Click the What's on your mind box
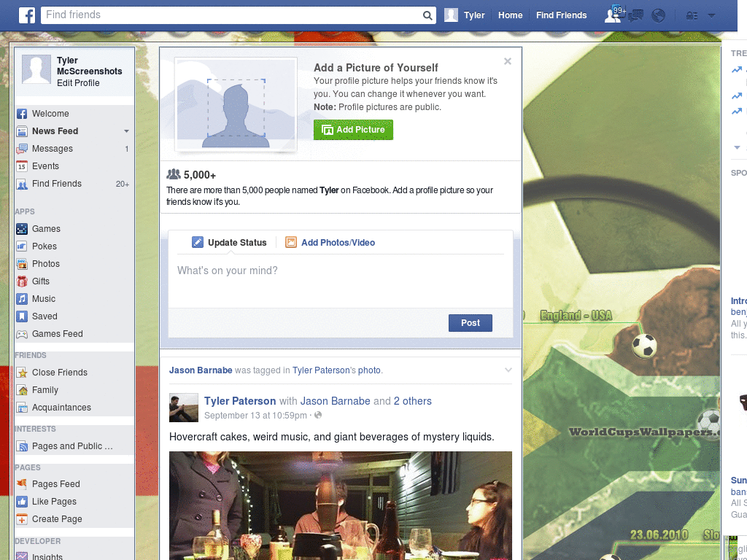Viewport: 747px width, 560px height. point(341,281)
